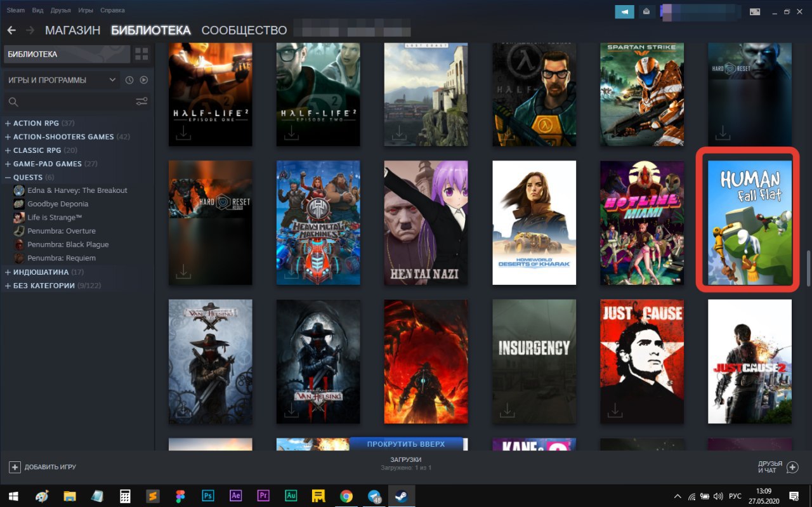This screenshot has height=507, width=812.
Task: Go to the СООБЩЕСТВО tab
Action: point(244,30)
